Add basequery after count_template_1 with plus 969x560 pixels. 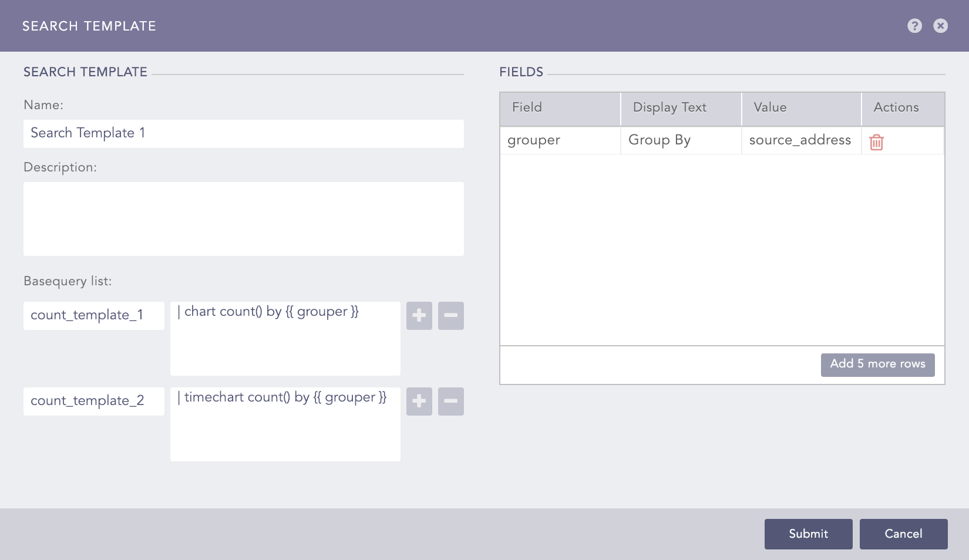pyautogui.click(x=419, y=316)
